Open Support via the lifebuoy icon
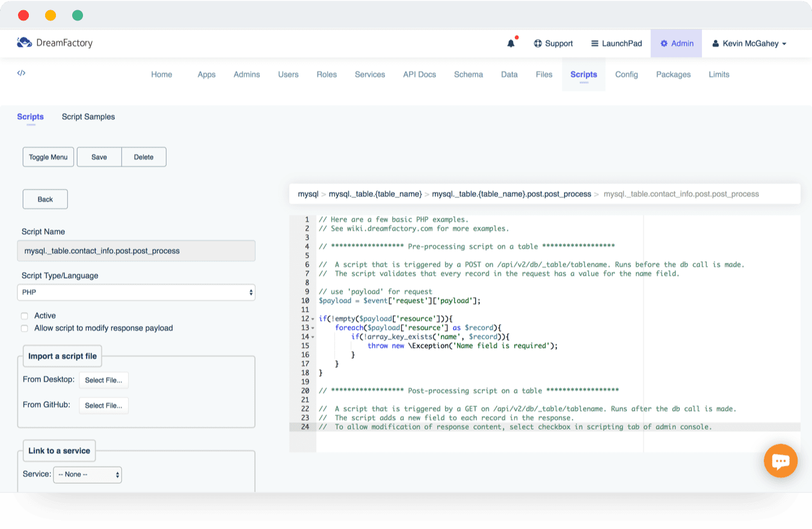The image size is (812, 529). point(538,43)
